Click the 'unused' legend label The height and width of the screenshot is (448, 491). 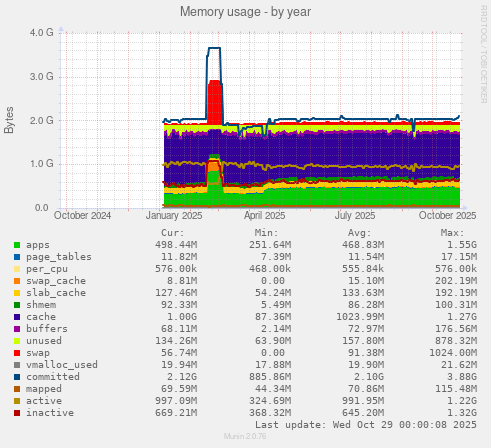44,341
